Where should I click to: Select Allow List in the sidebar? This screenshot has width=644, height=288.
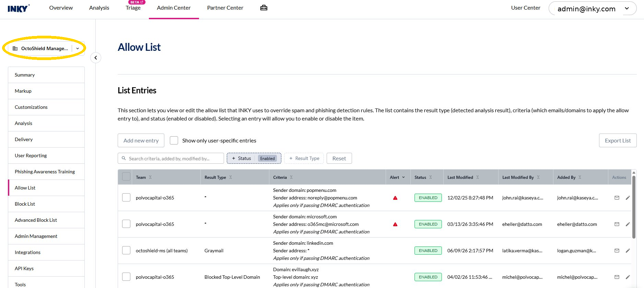pos(46,188)
